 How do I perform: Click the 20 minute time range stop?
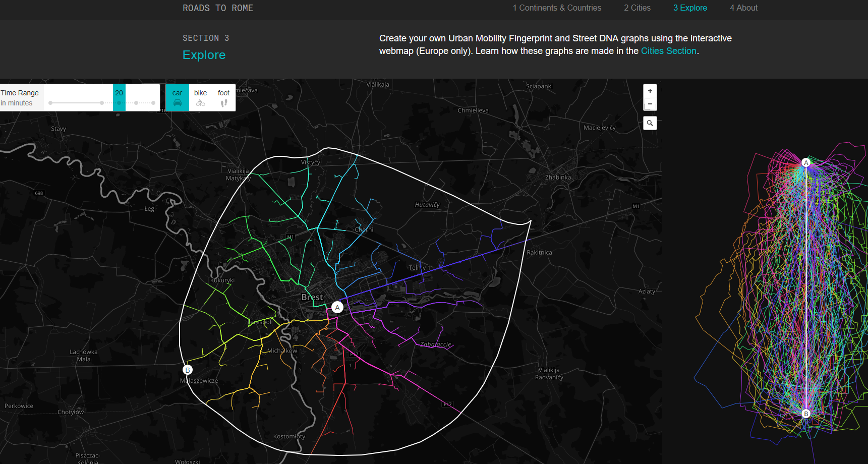pyautogui.click(x=119, y=97)
